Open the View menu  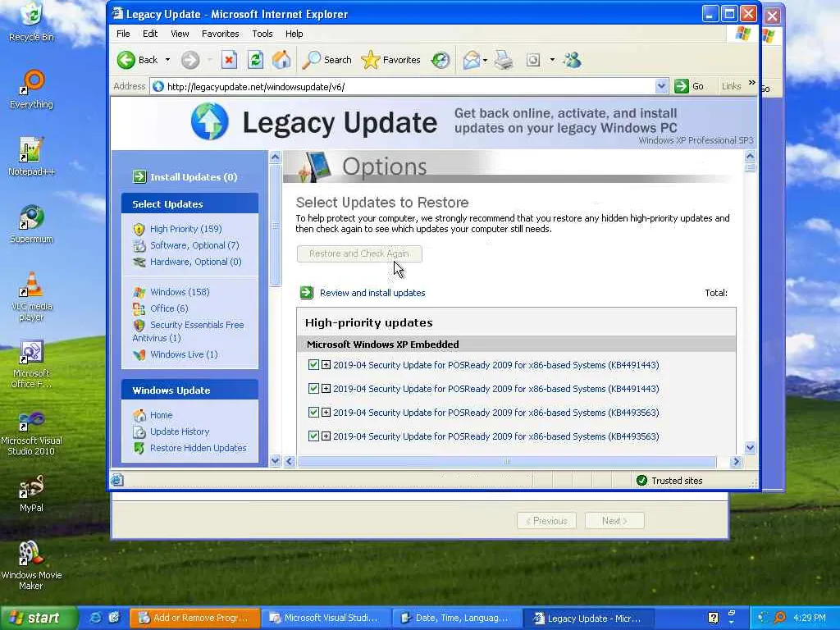(x=180, y=34)
